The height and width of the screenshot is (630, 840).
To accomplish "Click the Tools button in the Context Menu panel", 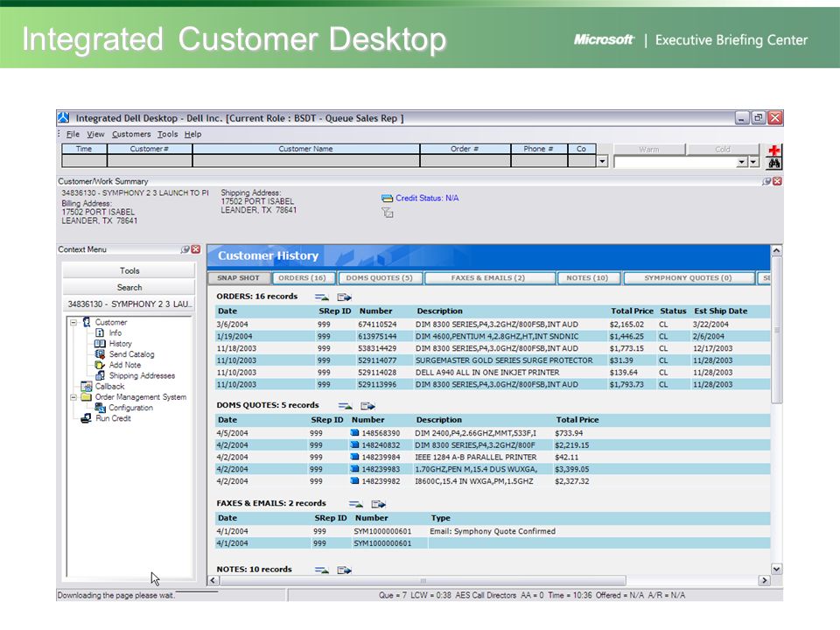I will pyautogui.click(x=129, y=270).
